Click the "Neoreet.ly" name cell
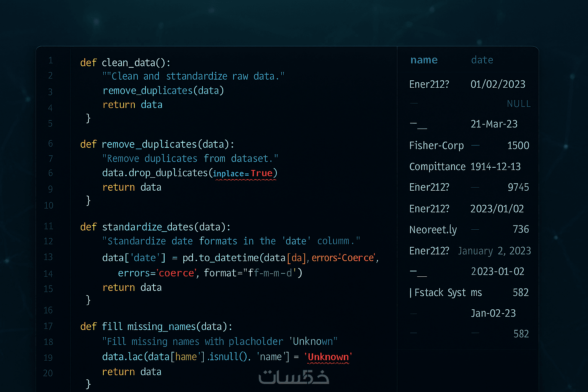The height and width of the screenshot is (392, 588). pyautogui.click(x=433, y=230)
